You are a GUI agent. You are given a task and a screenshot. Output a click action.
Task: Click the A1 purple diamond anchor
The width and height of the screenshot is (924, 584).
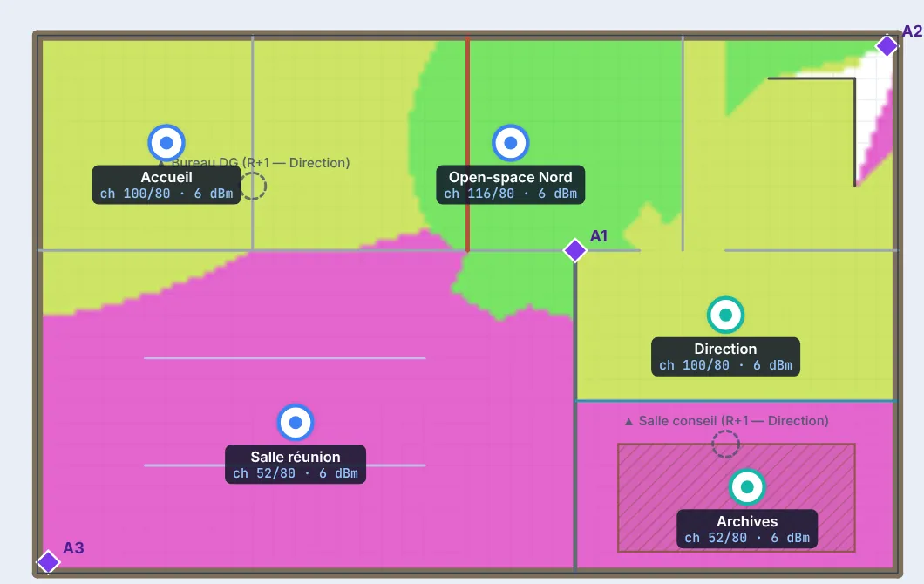[575, 250]
